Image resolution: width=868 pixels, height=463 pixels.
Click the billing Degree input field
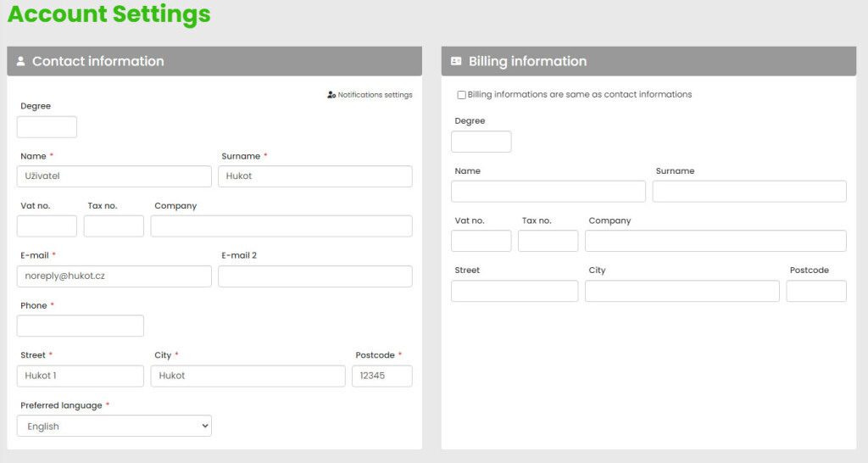pos(481,142)
